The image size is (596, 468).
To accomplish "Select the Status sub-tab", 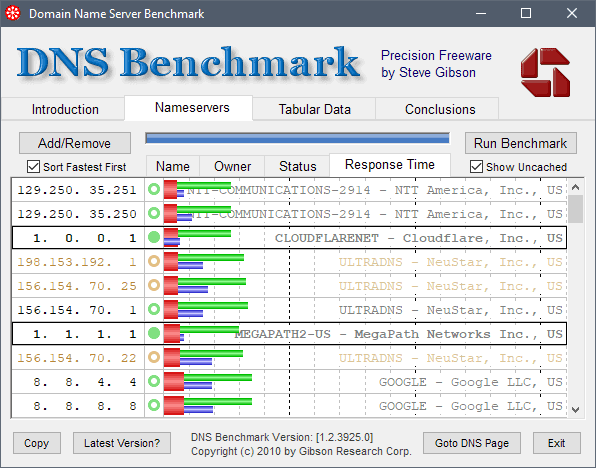I will 298,167.
